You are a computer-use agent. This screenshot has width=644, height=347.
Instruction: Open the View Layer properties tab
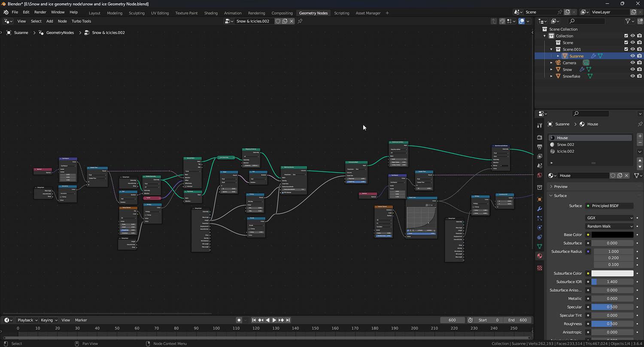540,156
